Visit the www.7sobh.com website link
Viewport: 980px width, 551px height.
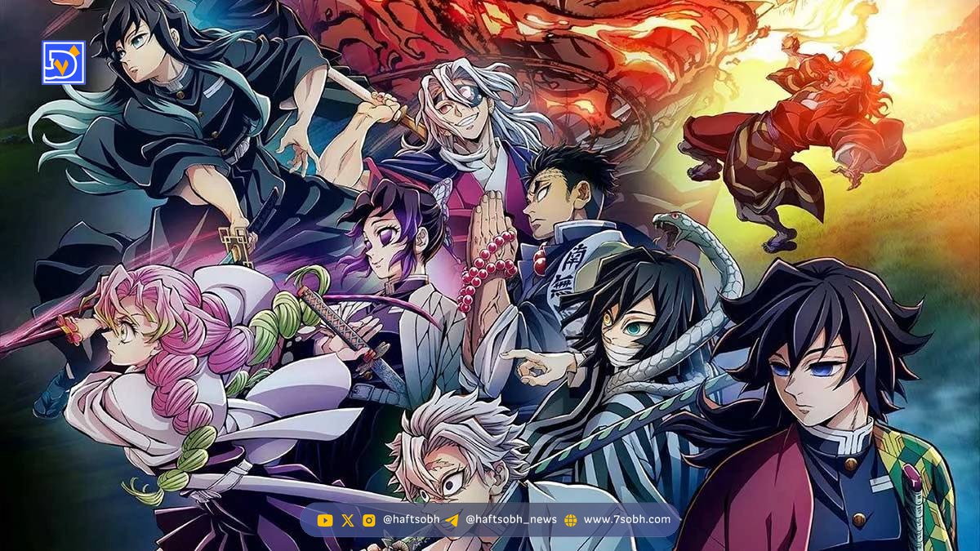[x=626, y=520]
